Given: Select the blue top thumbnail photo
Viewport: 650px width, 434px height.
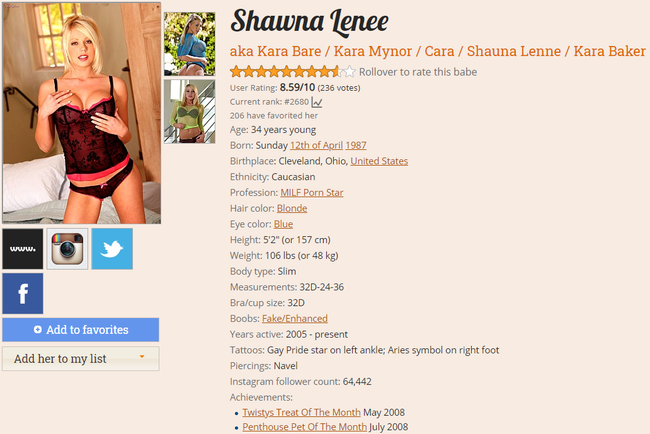Looking at the screenshot, I should (190, 44).
